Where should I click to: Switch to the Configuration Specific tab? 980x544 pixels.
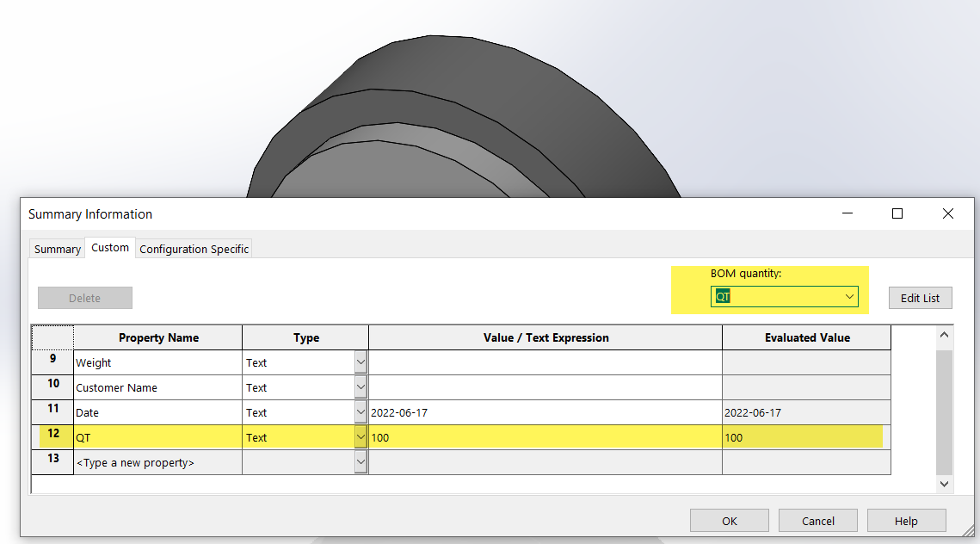[x=194, y=248]
